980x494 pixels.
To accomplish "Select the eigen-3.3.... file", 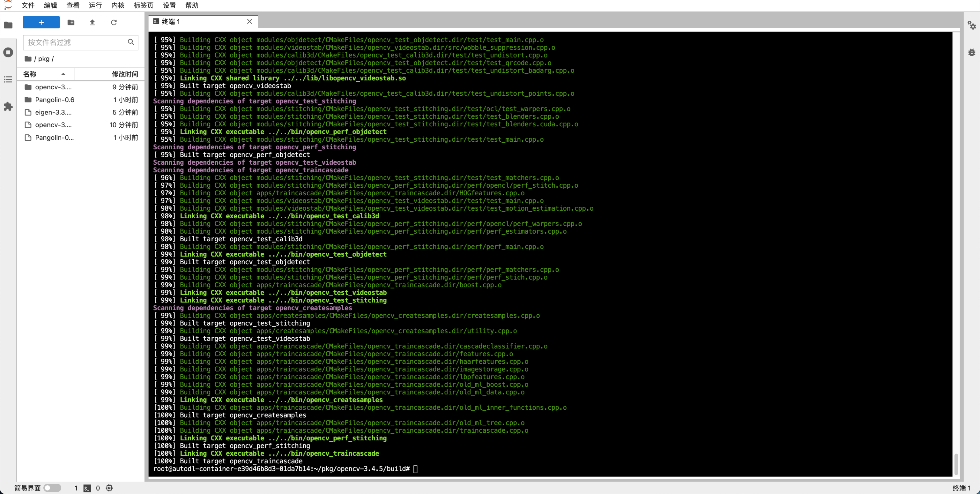I will [81, 112].
